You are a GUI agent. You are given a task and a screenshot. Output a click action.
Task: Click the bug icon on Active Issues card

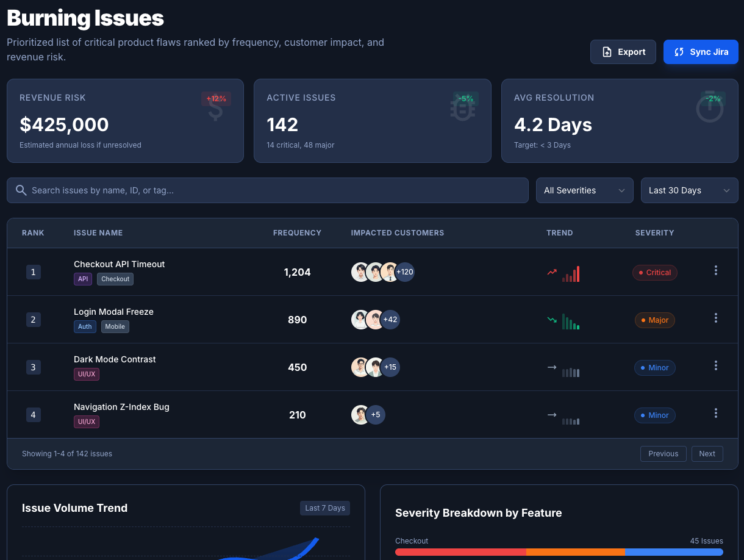point(463,107)
